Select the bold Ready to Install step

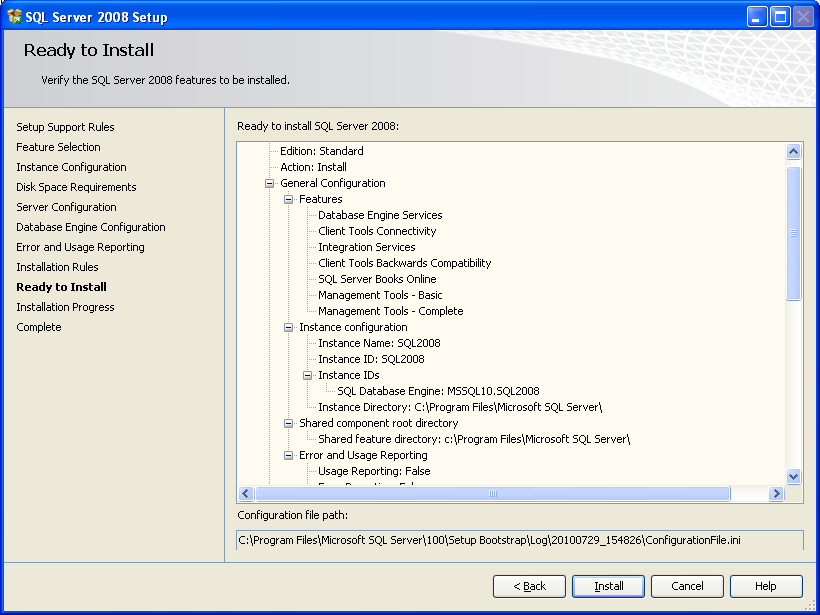61,287
